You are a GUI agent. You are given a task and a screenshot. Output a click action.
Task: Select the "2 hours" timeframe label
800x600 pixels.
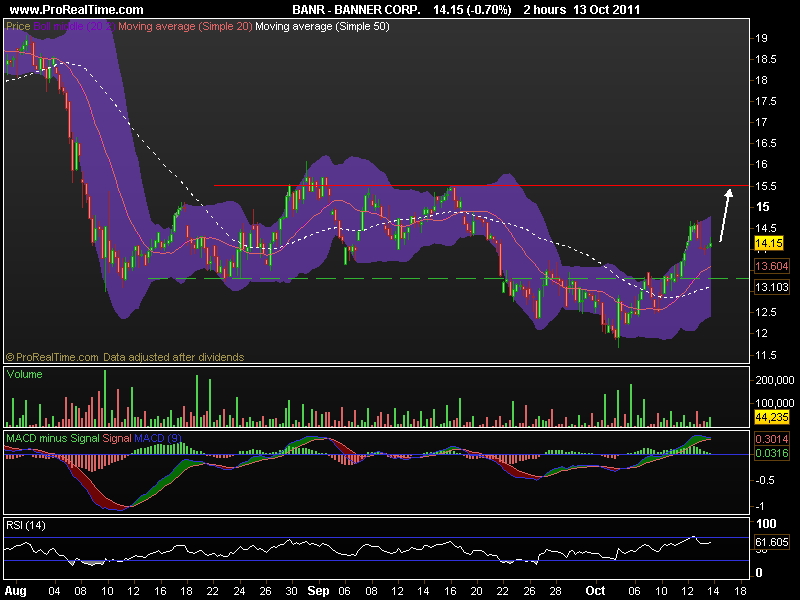544,10
